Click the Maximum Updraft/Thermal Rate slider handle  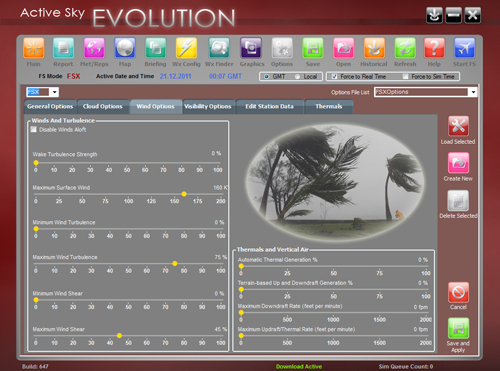[241, 335]
